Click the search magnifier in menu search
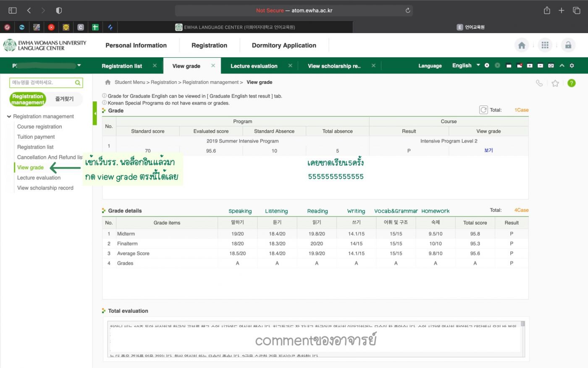Image resolution: width=588 pixels, height=368 pixels. pos(78,83)
